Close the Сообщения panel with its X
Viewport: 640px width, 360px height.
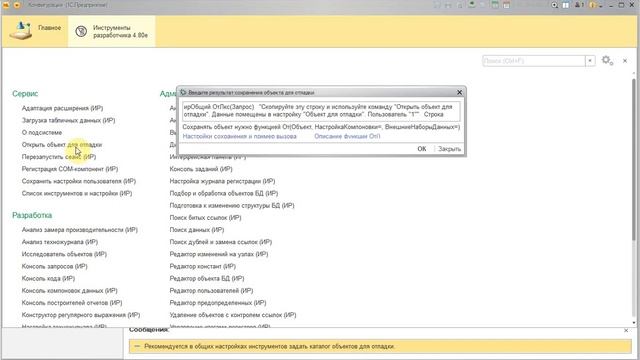(626, 330)
